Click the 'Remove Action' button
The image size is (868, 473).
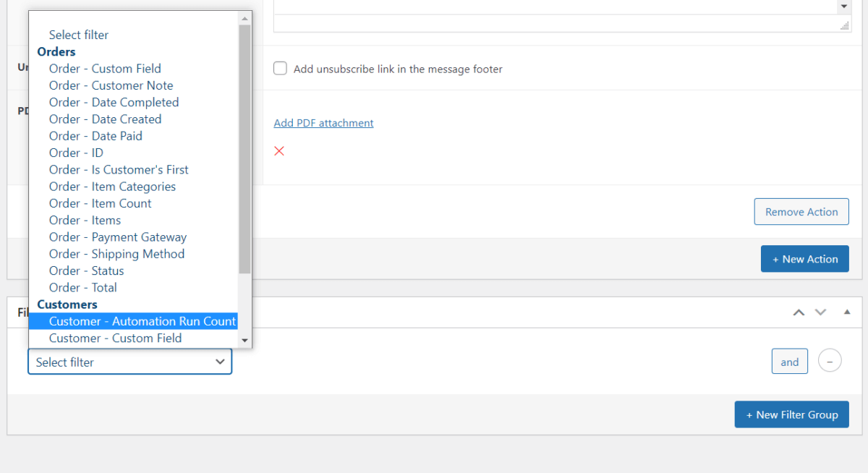click(x=801, y=211)
